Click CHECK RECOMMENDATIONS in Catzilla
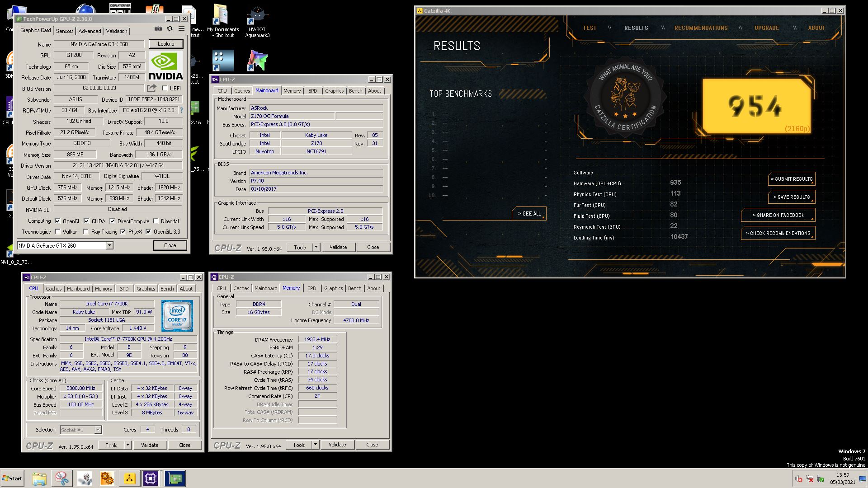The image size is (868, 488). click(778, 233)
